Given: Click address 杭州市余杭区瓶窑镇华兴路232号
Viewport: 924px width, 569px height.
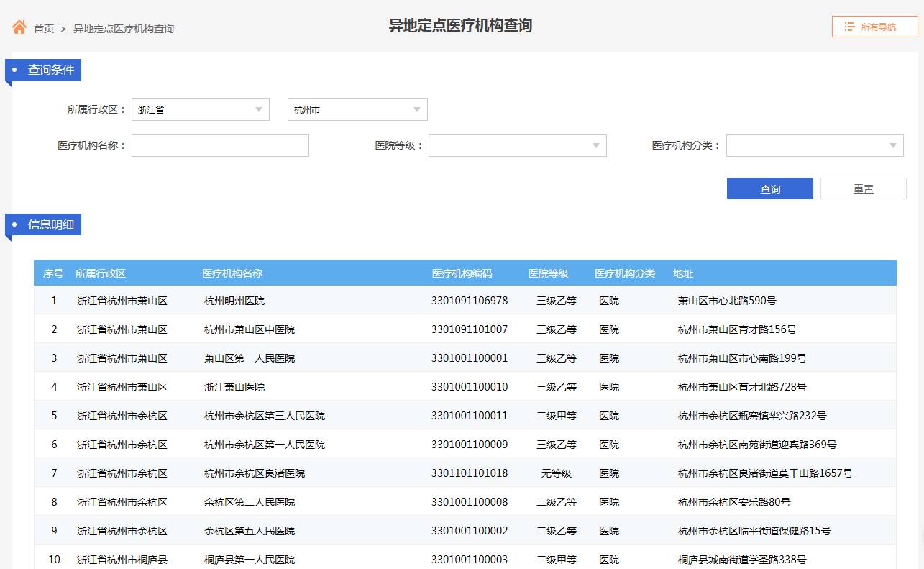Looking at the screenshot, I should pyautogui.click(x=752, y=416).
